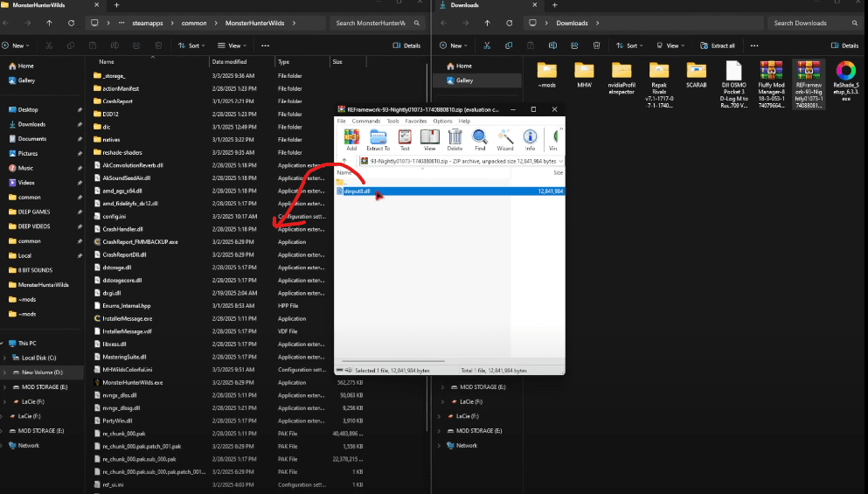Refresh the MonsterHunterWilds explorer window
868x494 pixels.
click(x=72, y=24)
